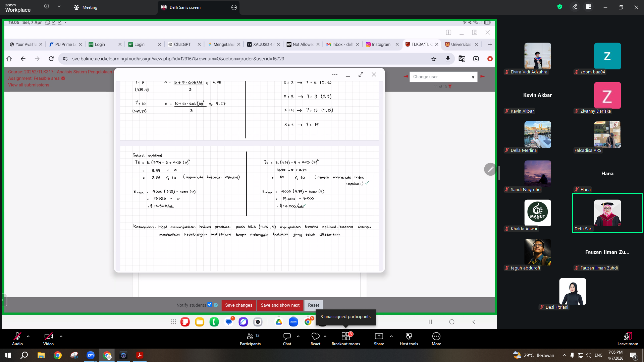644x362 pixels.
Task: Open View all submissions link
Action: [x=29, y=85]
